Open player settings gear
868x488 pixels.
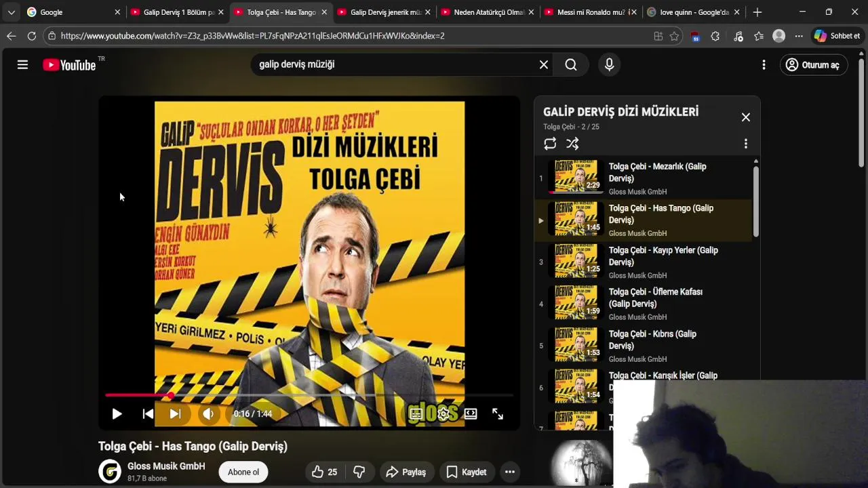tap(443, 413)
